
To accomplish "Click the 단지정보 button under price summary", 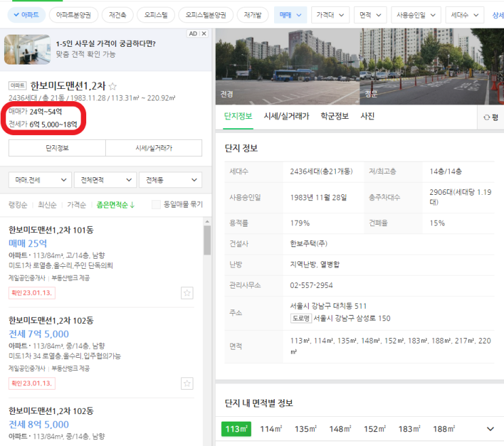I will (x=57, y=148).
